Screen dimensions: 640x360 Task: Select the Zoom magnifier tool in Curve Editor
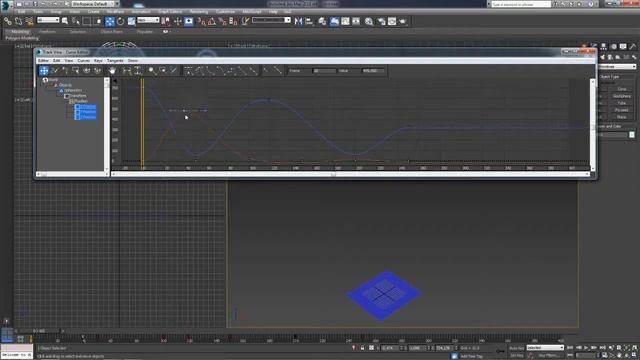(152, 71)
